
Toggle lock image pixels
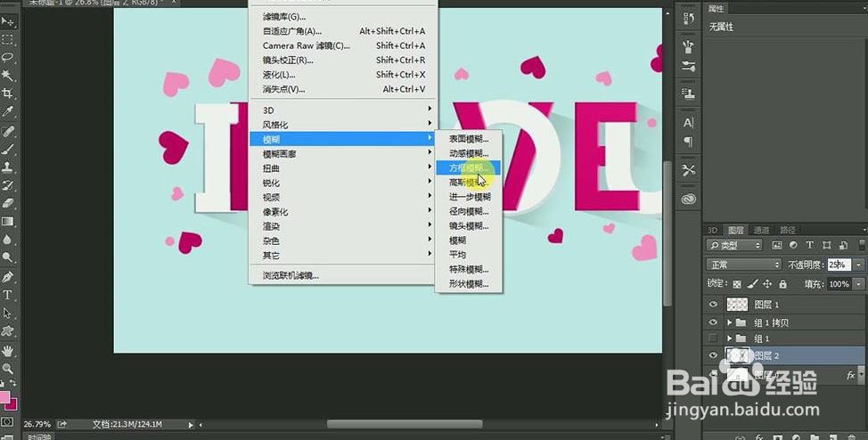[752, 284]
